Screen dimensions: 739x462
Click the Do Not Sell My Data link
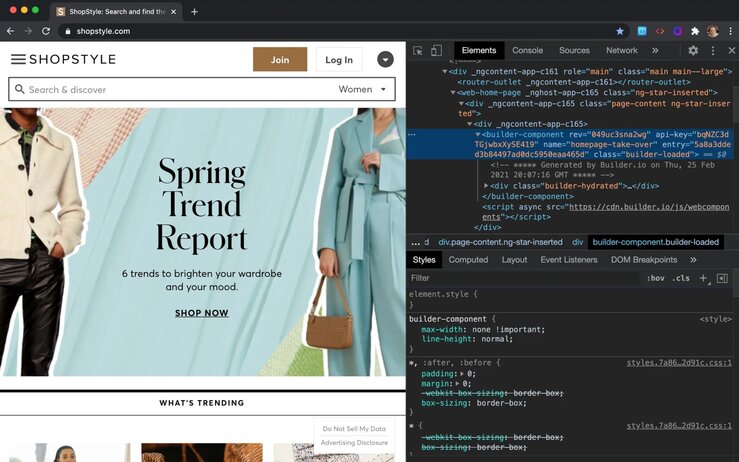(354, 429)
